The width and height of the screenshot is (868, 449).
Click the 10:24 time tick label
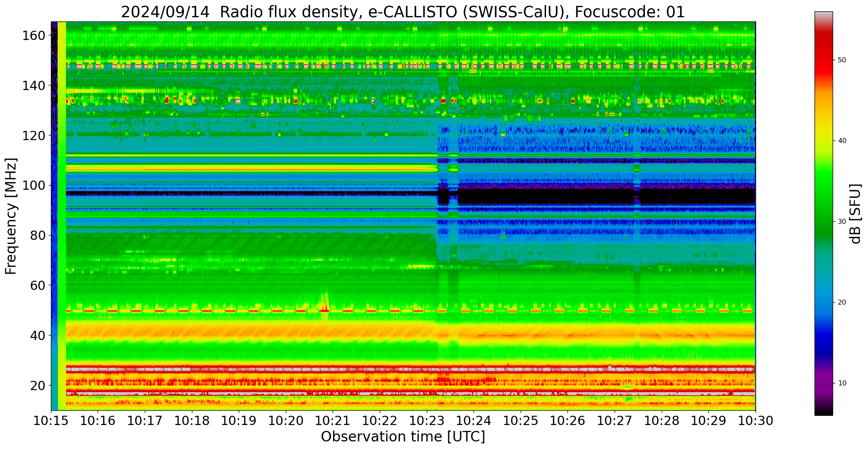[x=474, y=420]
